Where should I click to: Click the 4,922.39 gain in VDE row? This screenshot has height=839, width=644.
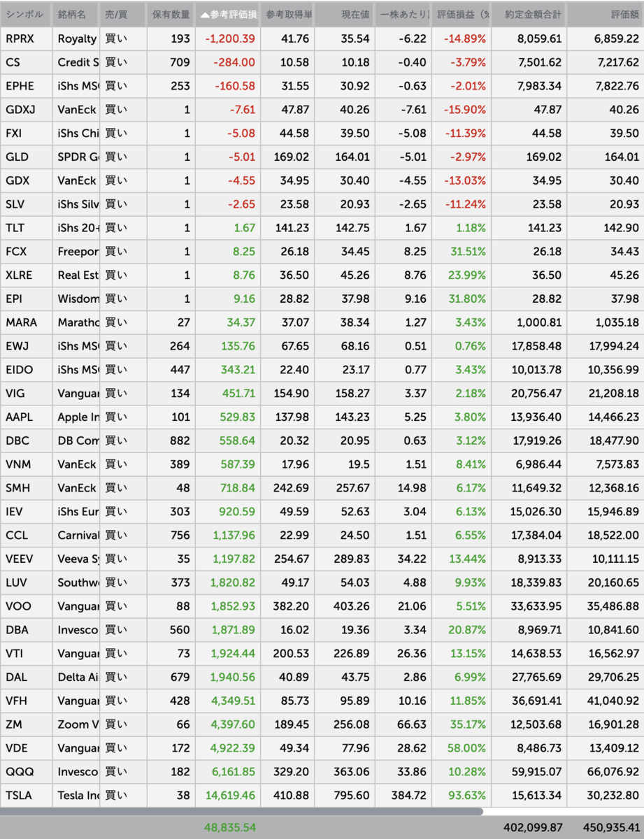point(233,748)
